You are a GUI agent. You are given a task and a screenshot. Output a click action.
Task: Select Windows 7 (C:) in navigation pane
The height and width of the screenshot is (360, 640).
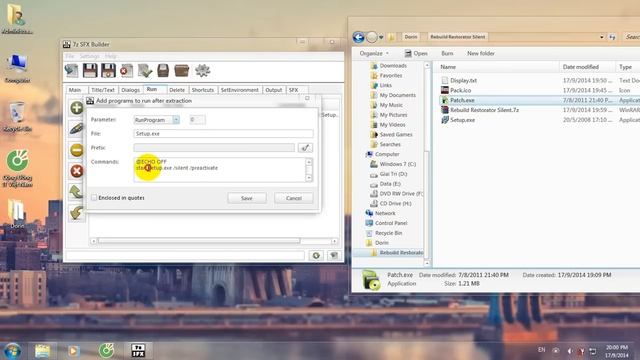coord(397,164)
